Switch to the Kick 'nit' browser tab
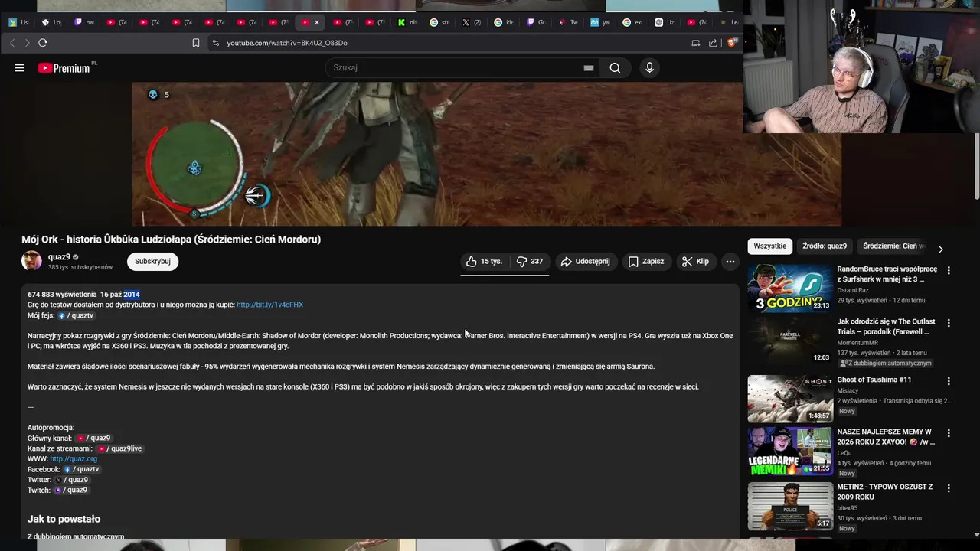Image resolution: width=980 pixels, height=551 pixels. (408, 22)
